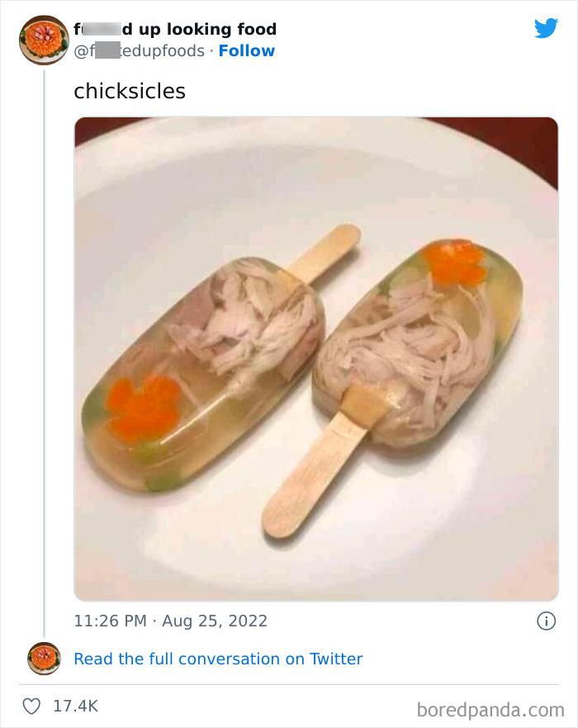Open the profile avatar in the tweet header
The image size is (578, 728).
(44, 39)
